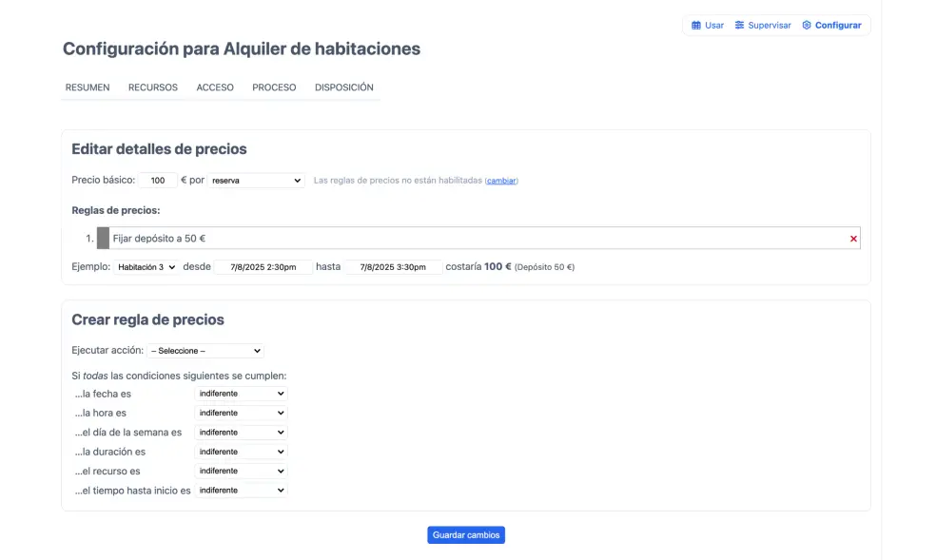Image resolution: width=936 pixels, height=560 pixels.
Task: Expand the Ejecutar acción dropdown
Action: 205,351
